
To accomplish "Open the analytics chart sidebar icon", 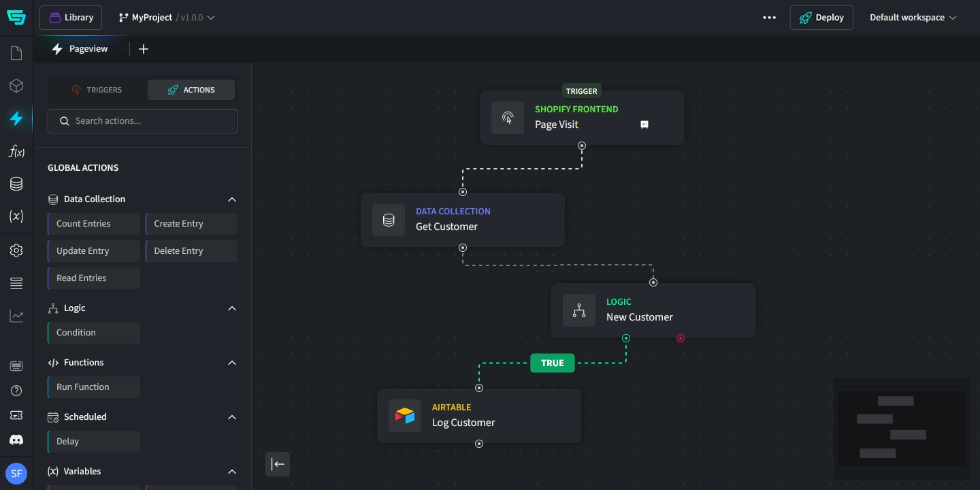I will point(16,316).
